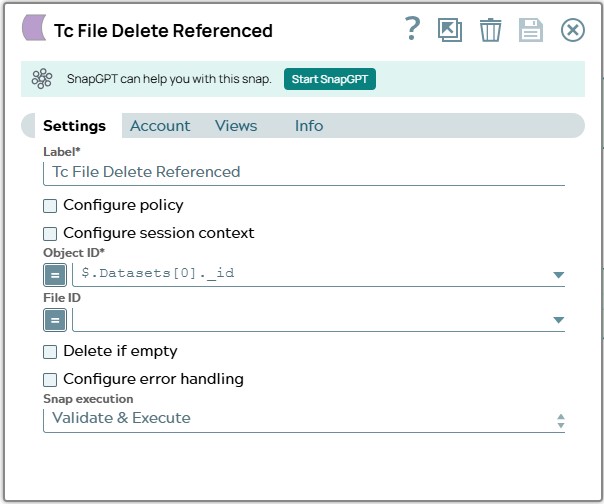Enable the Configure policy checkbox
This screenshot has height=504, width=604.
coord(50,206)
